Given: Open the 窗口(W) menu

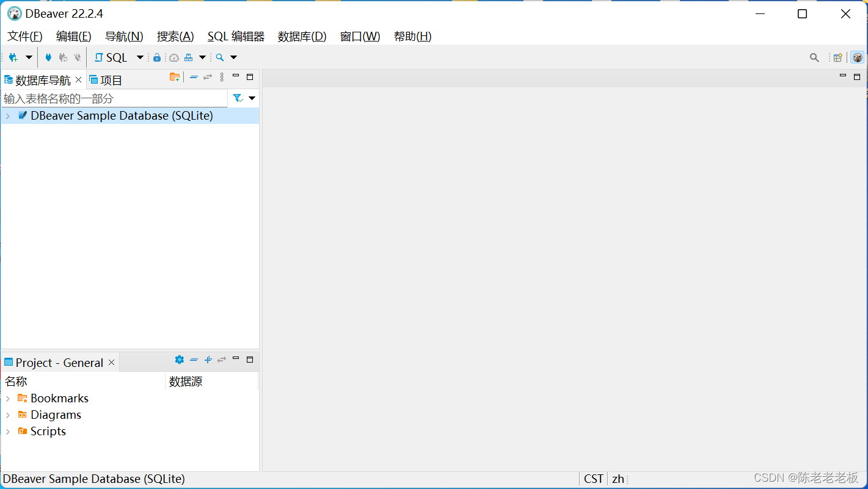Looking at the screenshot, I should click(360, 37).
